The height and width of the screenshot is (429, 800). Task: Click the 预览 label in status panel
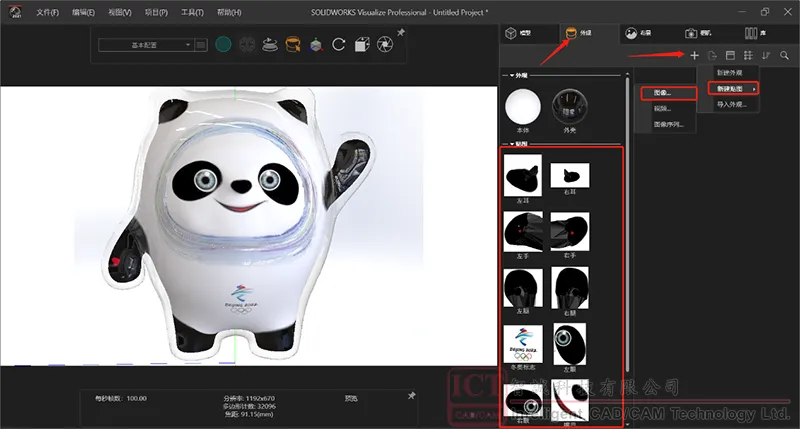[351, 398]
